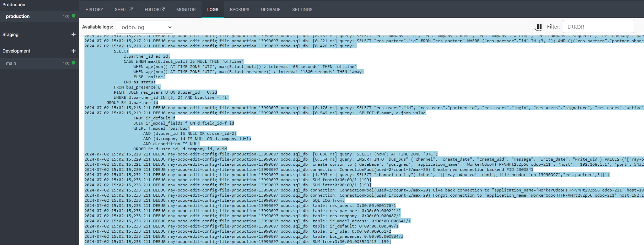Go to the UPGRADE tab
The height and width of the screenshot is (245, 644).
[x=271, y=9]
